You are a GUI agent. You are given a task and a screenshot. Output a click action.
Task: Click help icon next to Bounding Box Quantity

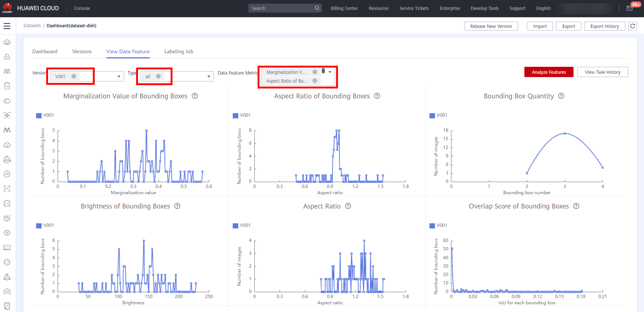[x=561, y=96]
